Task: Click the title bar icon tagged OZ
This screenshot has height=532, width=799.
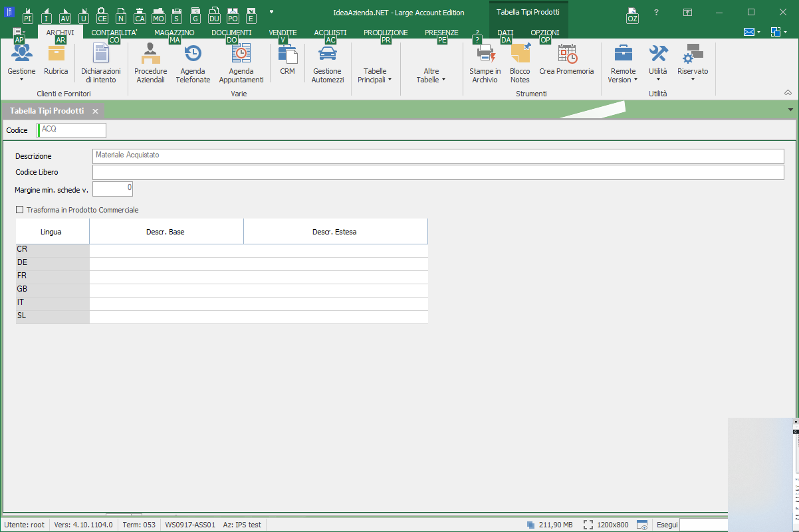Action: coord(632,15)
